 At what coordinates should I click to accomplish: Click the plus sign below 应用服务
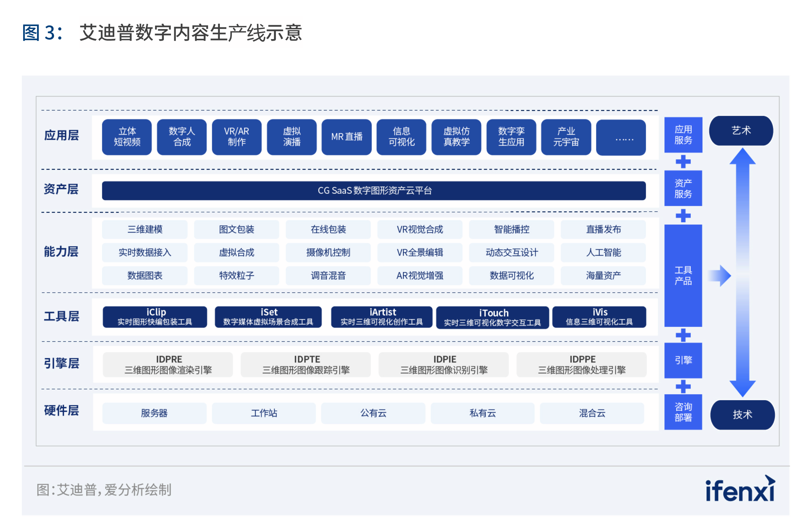[683, 162]
